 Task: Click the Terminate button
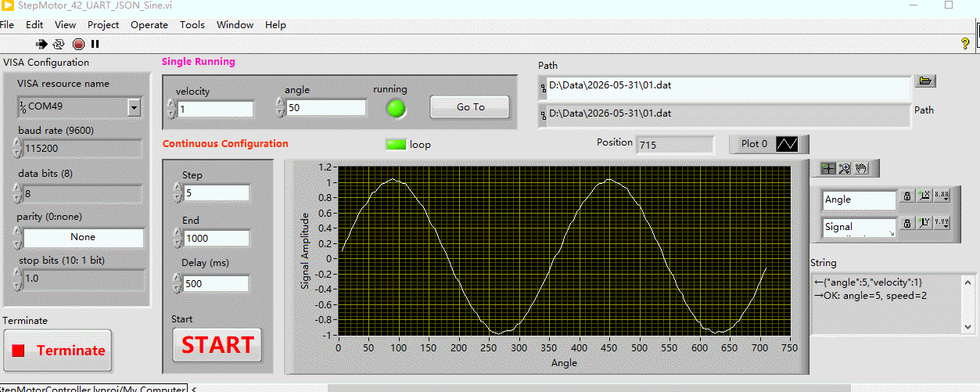click(58, 351)
